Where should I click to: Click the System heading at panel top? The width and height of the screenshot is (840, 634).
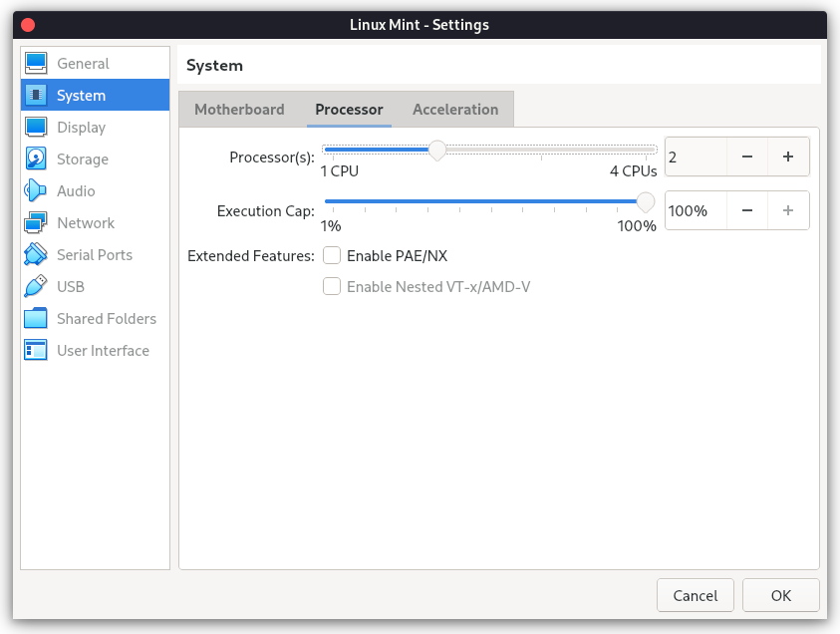click(214, 66)
